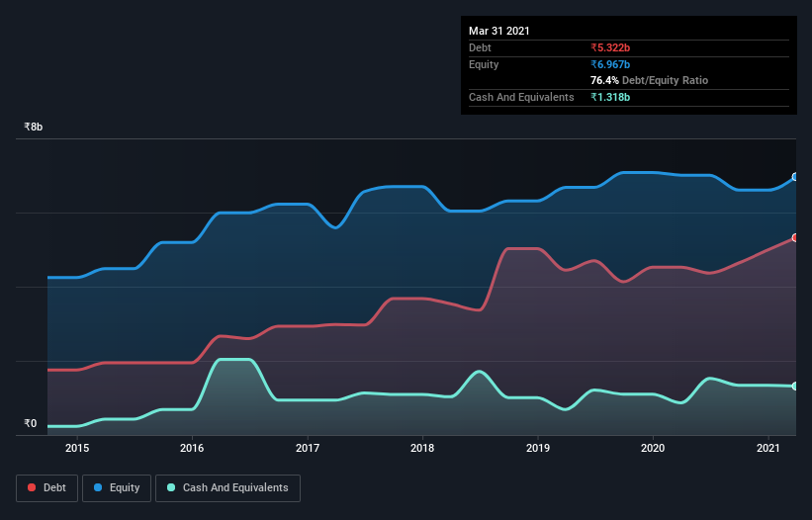Toggle the Debt series legend button
Image resolution: width=812 pixels, height=520 pixels.
(x=47, y=488)
